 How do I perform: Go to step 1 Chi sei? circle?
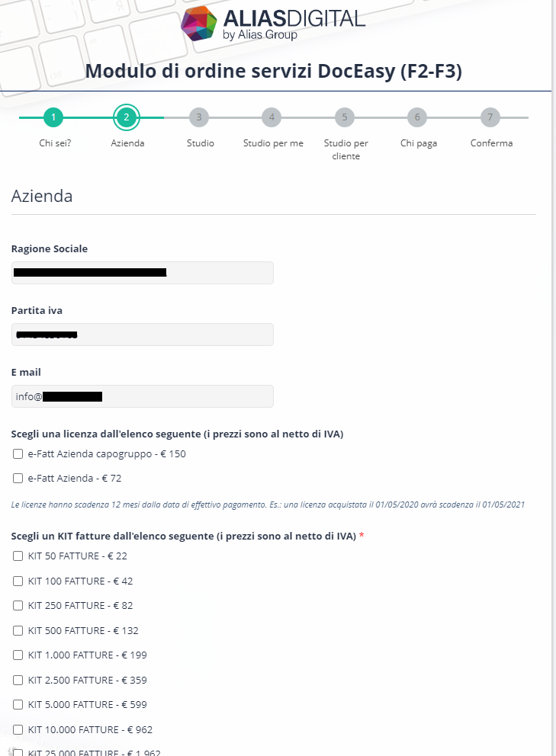pyautogui.click(x=53, y=117)
